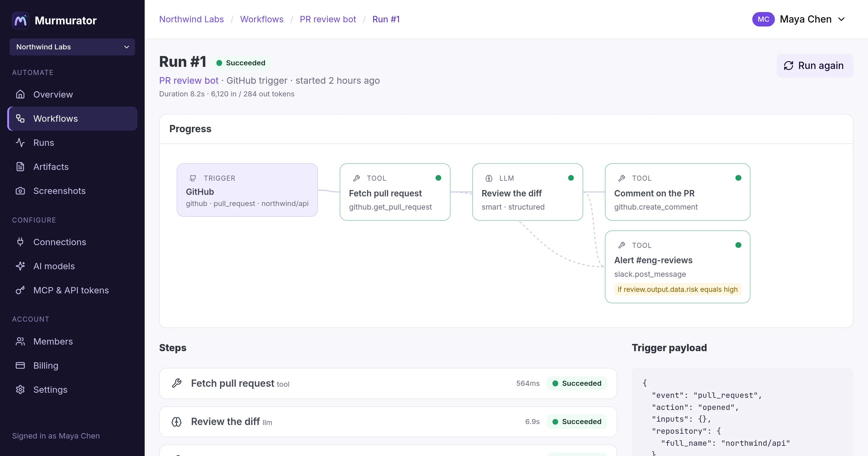Click the GitHub trigger node icon
Viewport: 868px width, 456px height.
[x=193, y=178]
